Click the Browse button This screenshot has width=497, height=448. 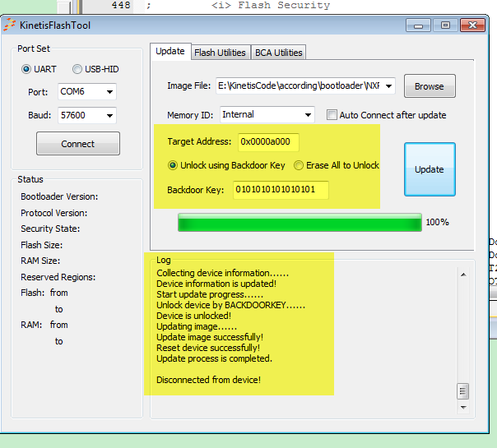coord(430,86)
